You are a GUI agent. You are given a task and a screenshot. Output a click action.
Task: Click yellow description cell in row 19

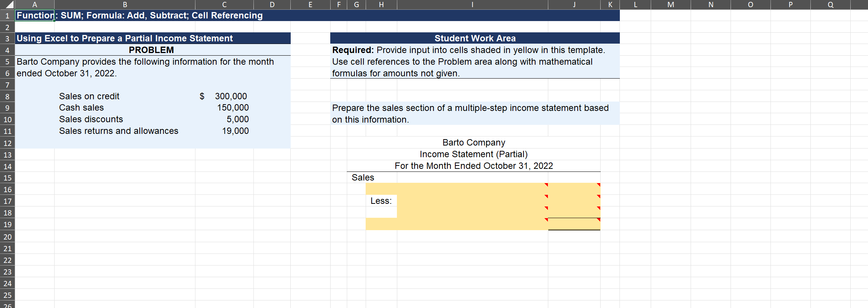click(x=457, y=224)
